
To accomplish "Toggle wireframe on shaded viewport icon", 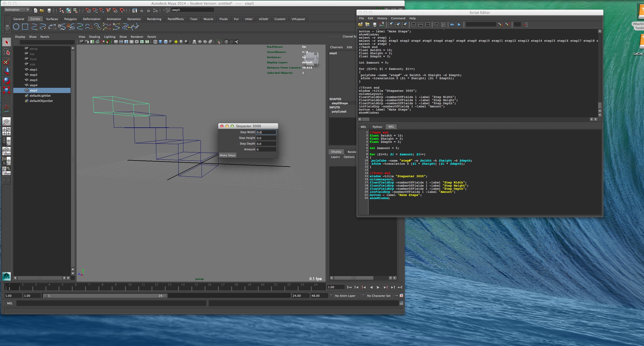I will 166,42.
